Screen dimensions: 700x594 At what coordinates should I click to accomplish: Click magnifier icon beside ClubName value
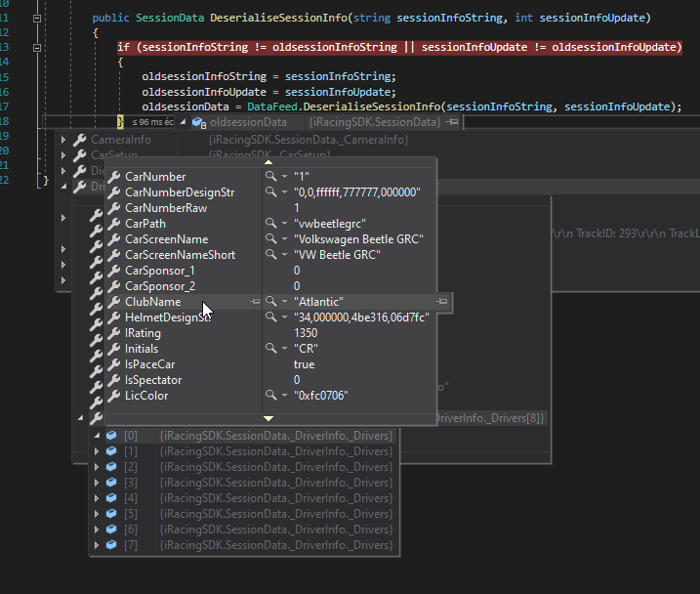pyautogui.click(x=270, y=301)
